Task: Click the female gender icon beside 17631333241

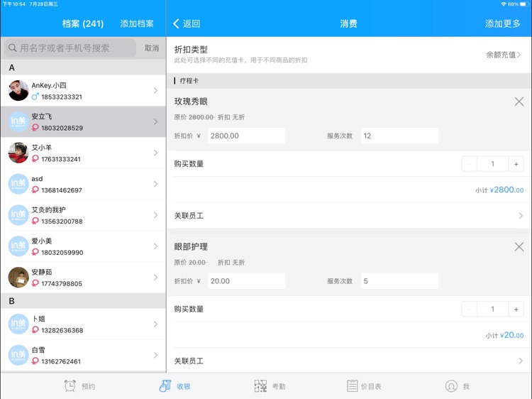Action: tap(35, 158)
